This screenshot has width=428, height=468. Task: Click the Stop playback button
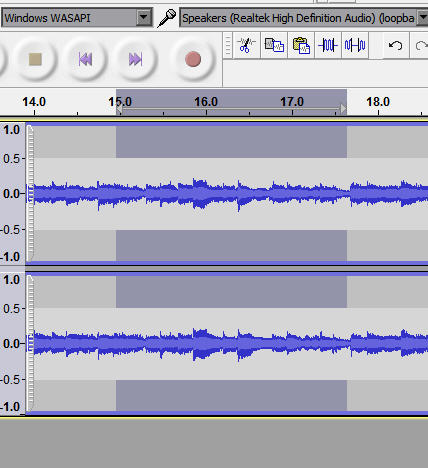pyautogui.click(x=35, y=59)
